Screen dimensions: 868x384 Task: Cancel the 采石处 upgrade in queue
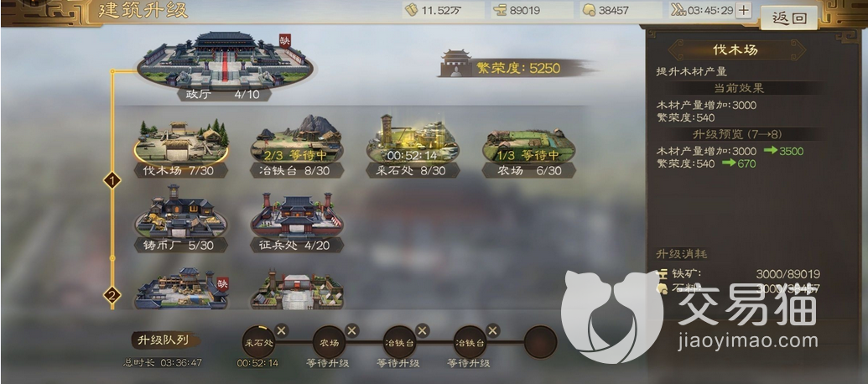point(281,330)
